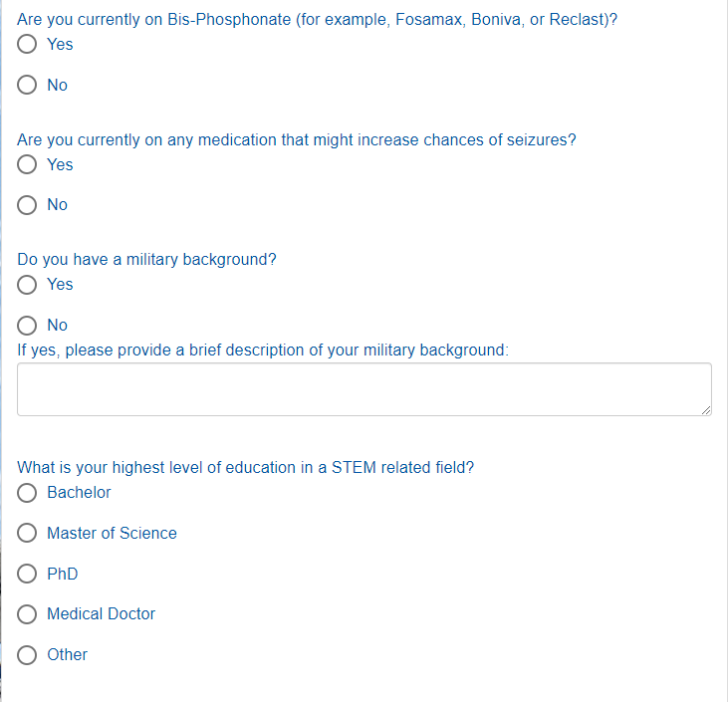Screen dimensions: 728x702
Task: Mark Yes for military background
Action: click(x=28, y=285)
